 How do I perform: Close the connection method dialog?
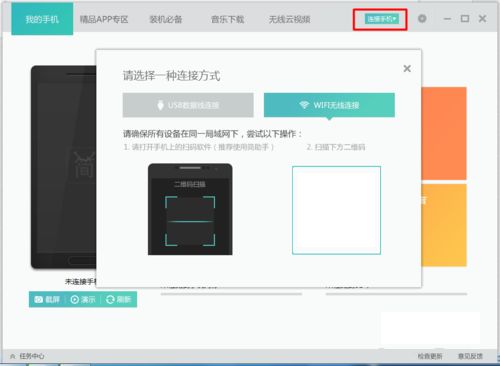[x=407, y=68]
